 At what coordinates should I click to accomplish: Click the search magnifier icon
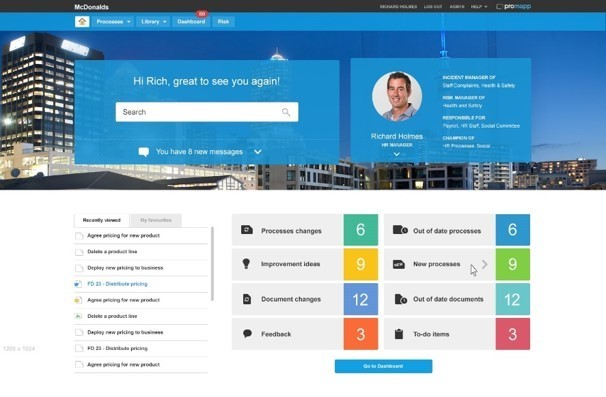pos(286,112)
